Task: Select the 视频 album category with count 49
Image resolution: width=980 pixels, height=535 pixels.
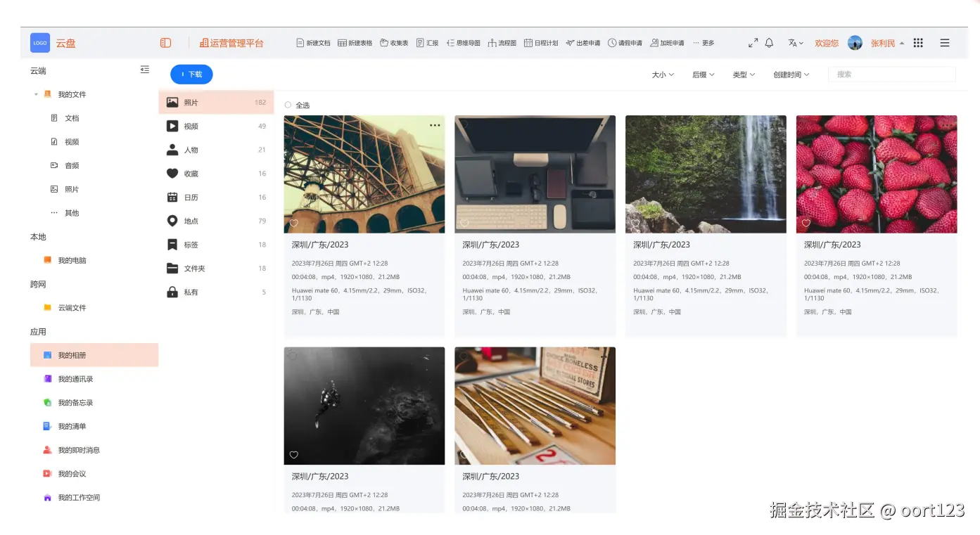Action: pyautogui.click(x=216, y=126)
